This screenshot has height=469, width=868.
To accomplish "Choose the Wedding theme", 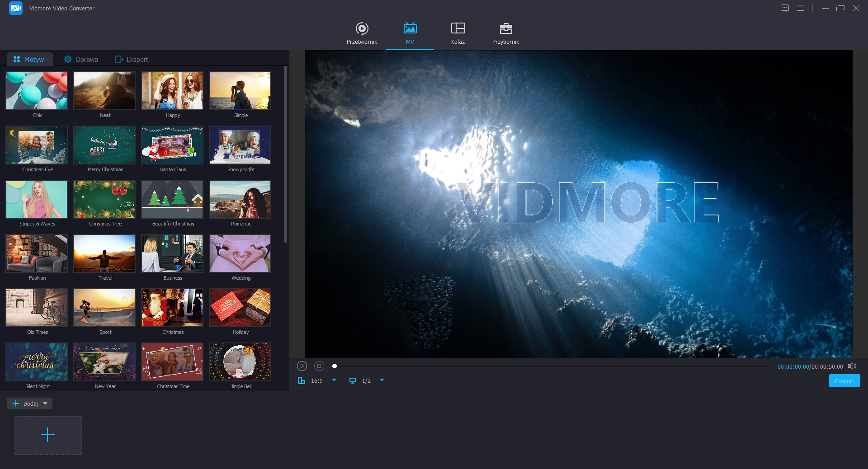I will coord(240,253).
